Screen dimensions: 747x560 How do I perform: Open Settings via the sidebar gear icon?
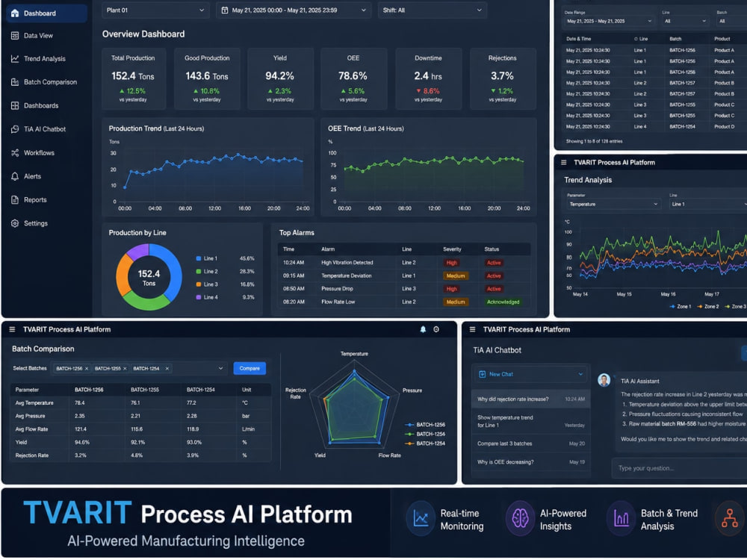coord(15,223)
